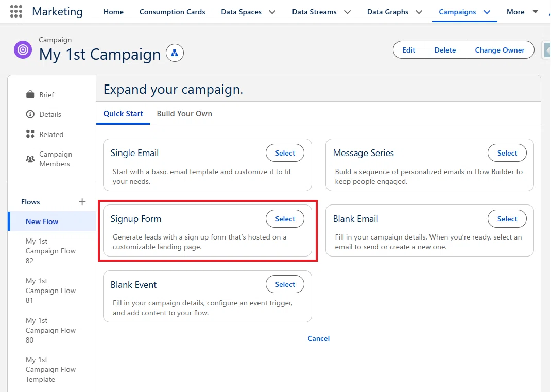This screenshot has height=392, width=551.
Task: Open My 1st Campaign Flow 82
Action: pos(50,251)
